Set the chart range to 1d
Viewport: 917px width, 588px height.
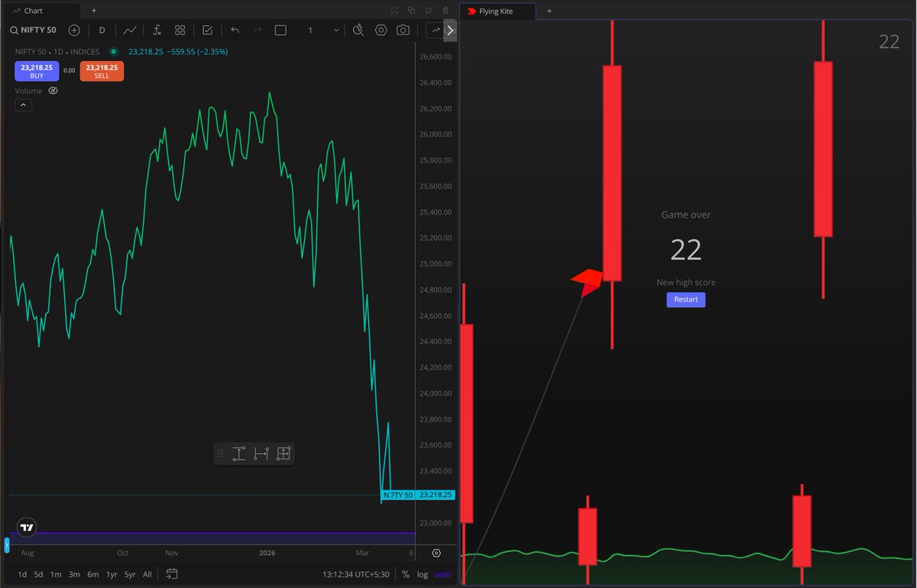[22, 574]
